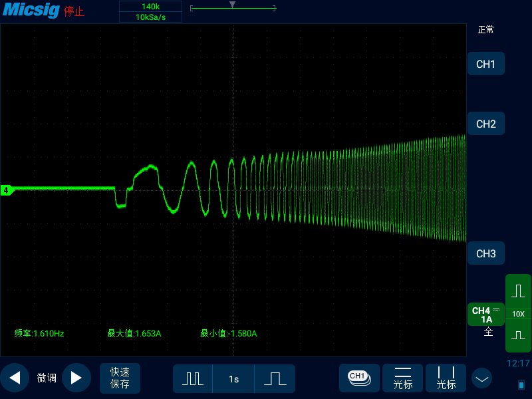Tap the battery status icon

tap(521, 385)
